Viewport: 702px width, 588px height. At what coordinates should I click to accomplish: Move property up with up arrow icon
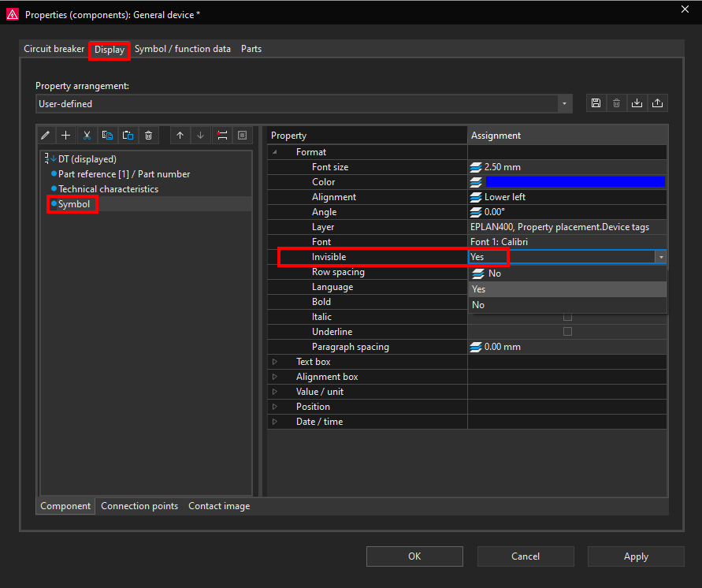(180, 136)
